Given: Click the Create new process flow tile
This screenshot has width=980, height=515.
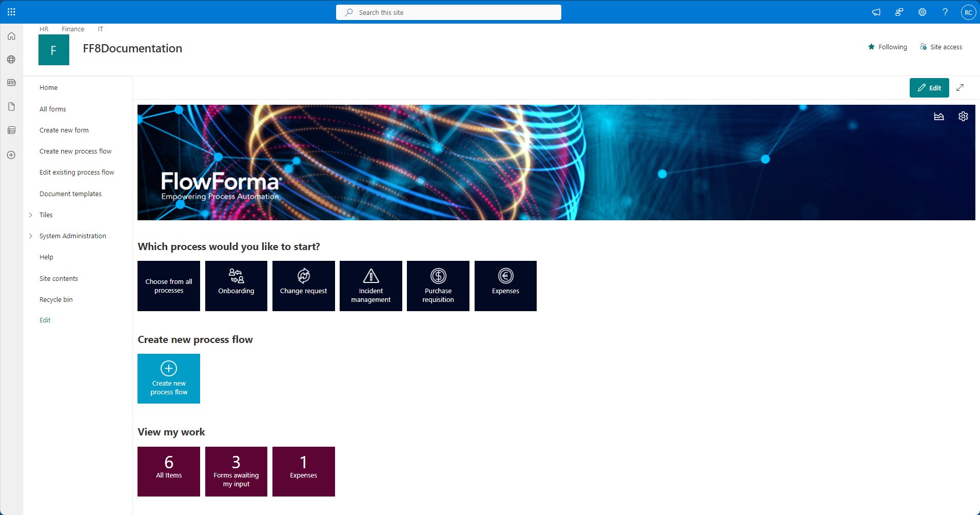Looking at the screenshot, I should coord(169,379).
